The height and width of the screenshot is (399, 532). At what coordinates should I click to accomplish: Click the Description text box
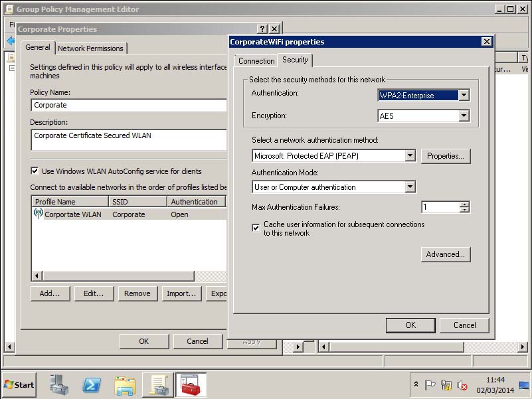click(129, 140)
